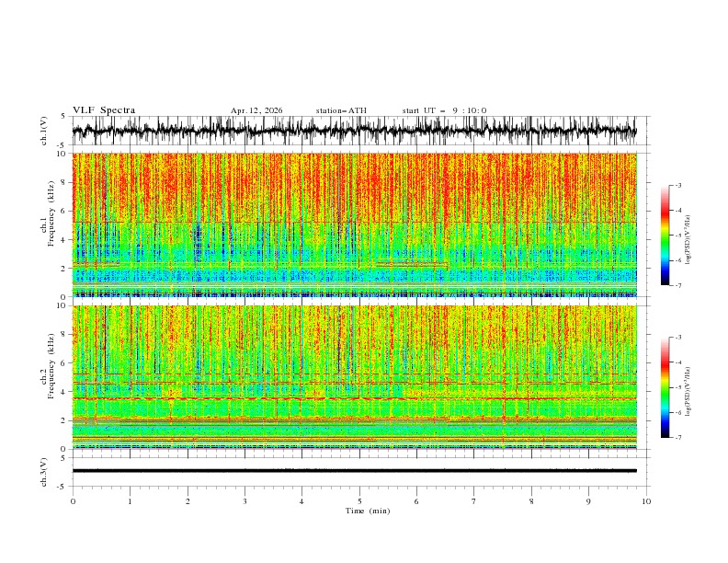Click the lower colorbar tick label "-3"

click(x=678, y=338)
